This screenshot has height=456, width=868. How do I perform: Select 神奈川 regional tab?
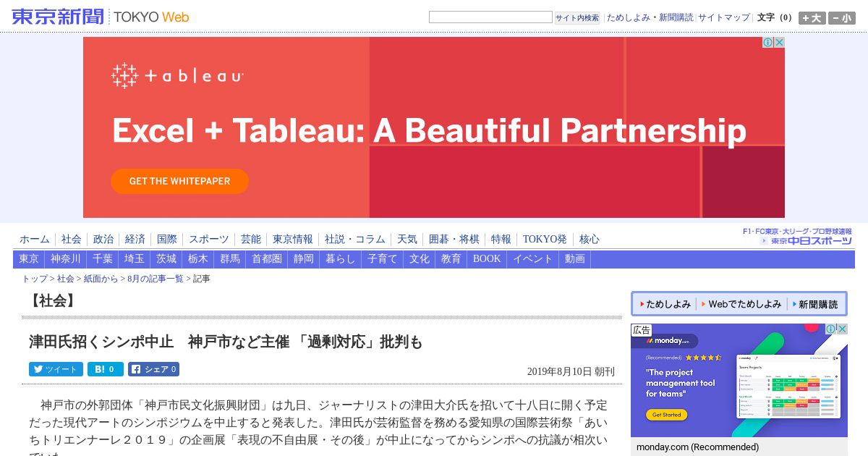[66, 259]
